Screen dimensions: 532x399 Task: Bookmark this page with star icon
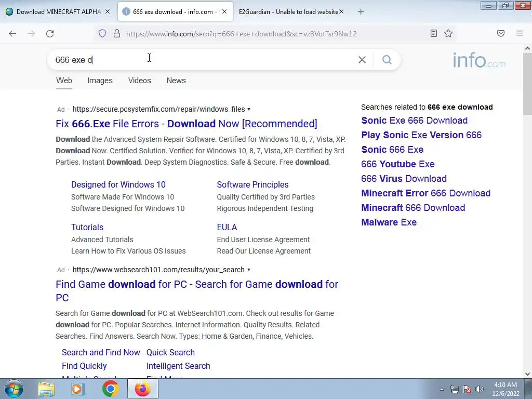(448, 33)
